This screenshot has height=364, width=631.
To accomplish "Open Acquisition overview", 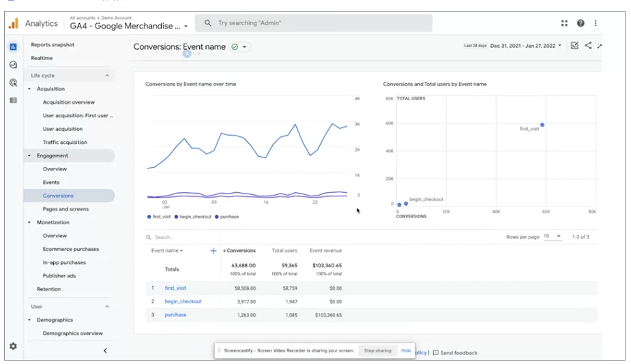I will [x=69, y=102].
